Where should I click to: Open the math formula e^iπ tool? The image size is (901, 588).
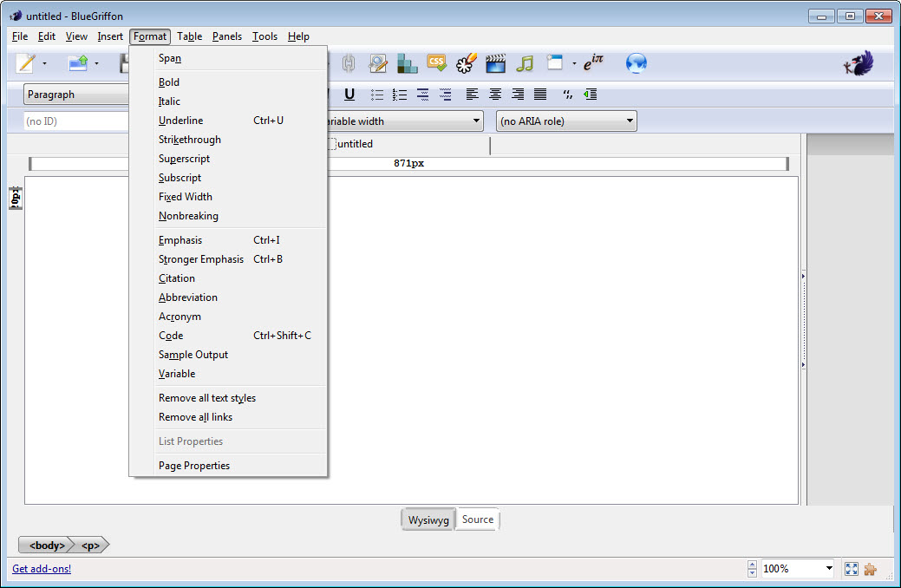[592, 63]
